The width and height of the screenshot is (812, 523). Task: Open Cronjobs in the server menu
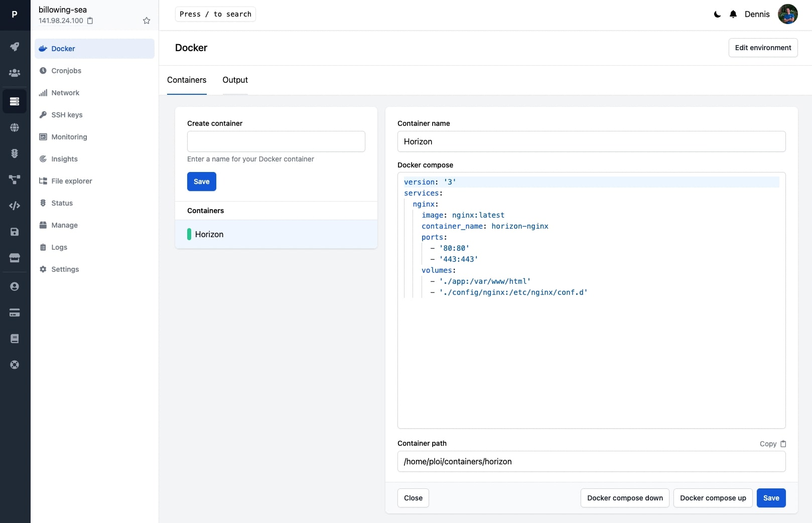pyautogui.click(x=66, y=71)
